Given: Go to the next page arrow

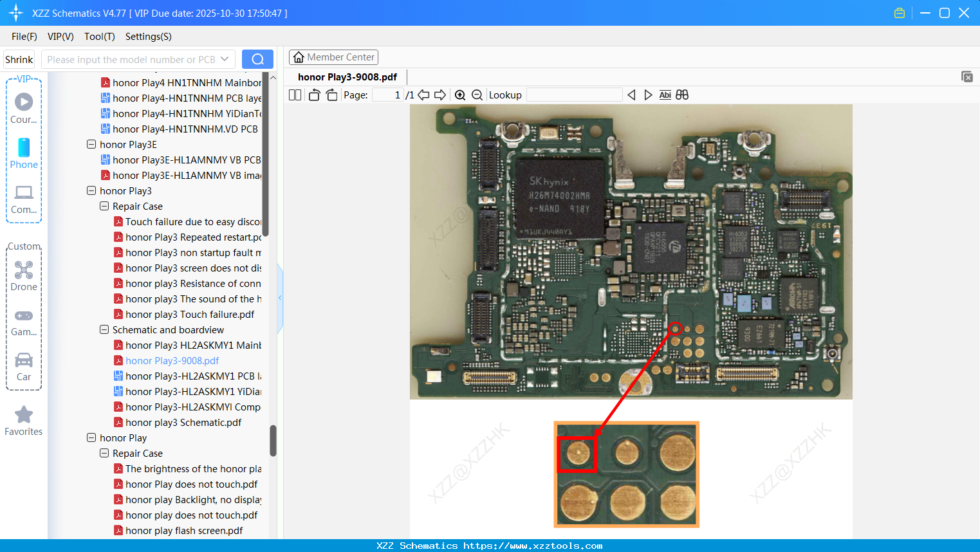Looking at the screenshot, I should 440,95.
